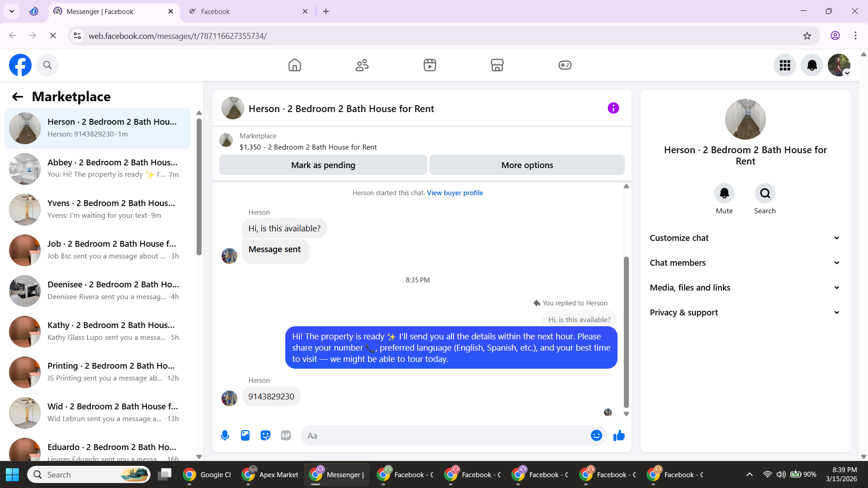Image resolution: width=868 pixels, height=488 pixels.
Task: Bookmark this page with star
Action: [807, 36]
